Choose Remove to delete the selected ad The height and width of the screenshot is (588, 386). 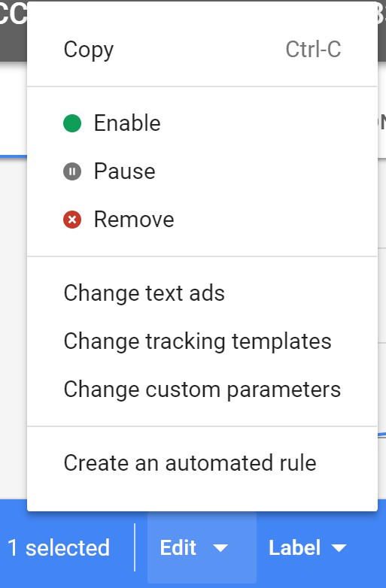click(202, 220)
